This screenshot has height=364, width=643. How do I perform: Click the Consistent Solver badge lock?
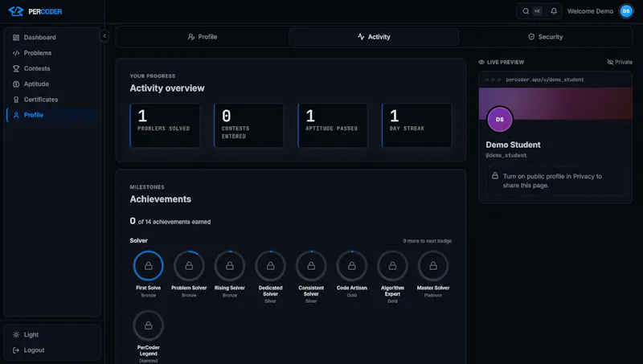[x=311, y=266]
